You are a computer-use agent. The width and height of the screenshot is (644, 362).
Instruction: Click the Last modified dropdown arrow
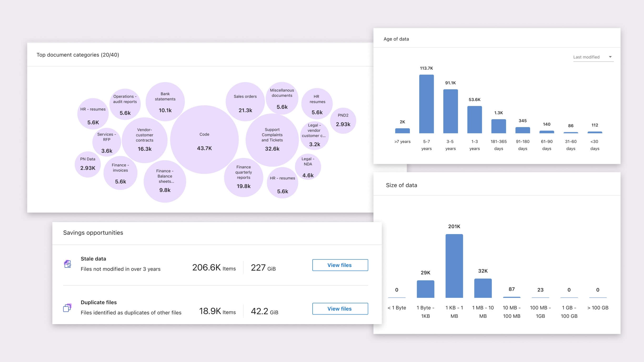coord(610,57)
